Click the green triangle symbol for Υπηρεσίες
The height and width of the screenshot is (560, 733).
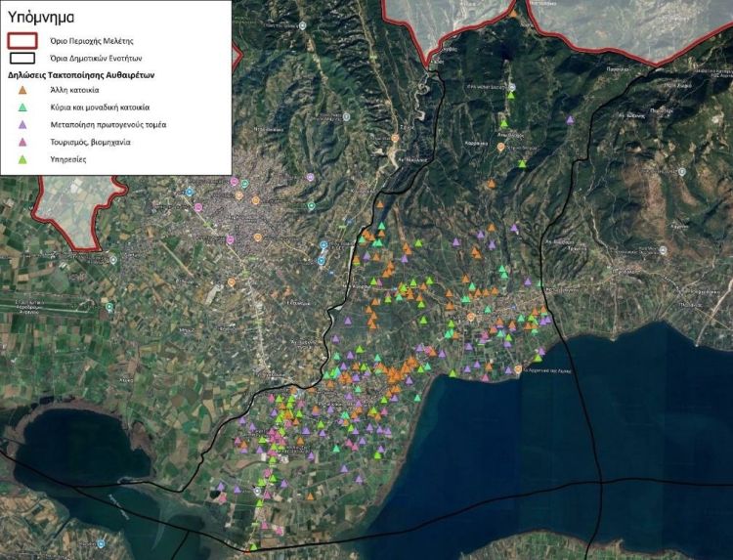tap(23, 158)
